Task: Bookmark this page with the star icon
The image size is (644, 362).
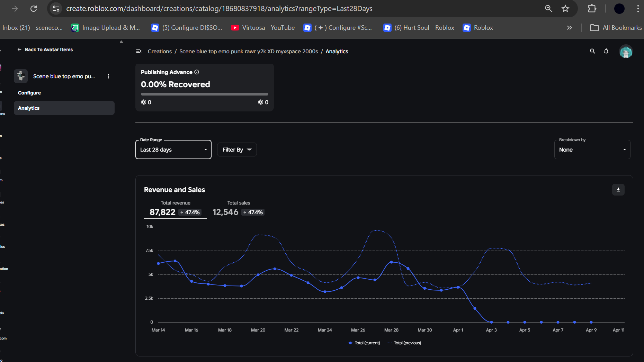Action: (x=565, y=9)
